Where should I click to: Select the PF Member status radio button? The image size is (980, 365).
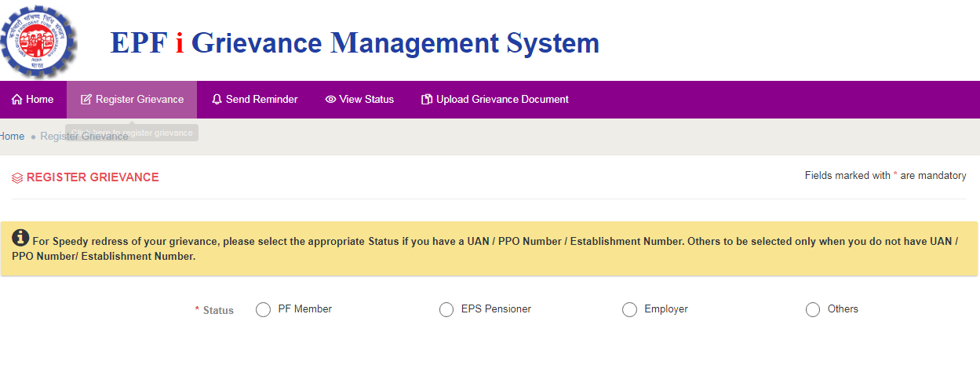pyautogui.click(x=264, y=310)
